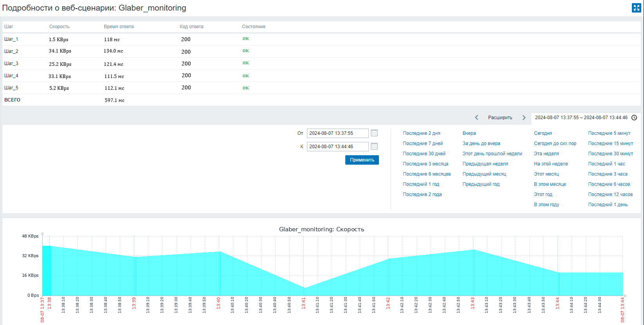Choose Последние 3 месяца
Image resolution: width=644 pixels, height=325 pixels.
coord(426,164)
